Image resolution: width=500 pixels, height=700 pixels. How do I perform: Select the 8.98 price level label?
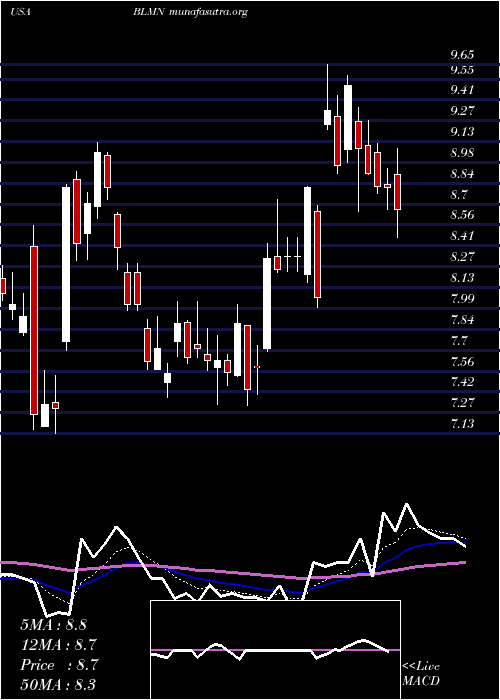coord(462,153)
